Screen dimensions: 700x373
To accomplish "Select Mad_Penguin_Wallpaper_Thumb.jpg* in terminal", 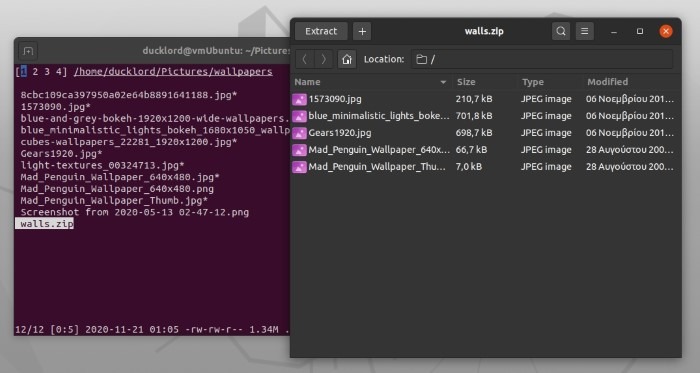I will click(114, 200).
